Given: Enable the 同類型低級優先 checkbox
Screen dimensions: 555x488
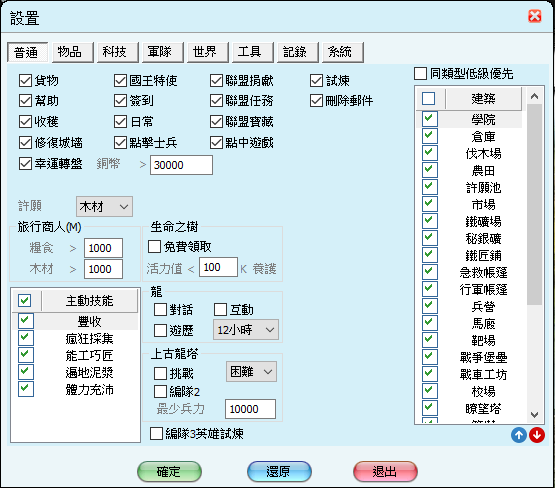Looking at the screenshot, I should (x=420, y=74).
